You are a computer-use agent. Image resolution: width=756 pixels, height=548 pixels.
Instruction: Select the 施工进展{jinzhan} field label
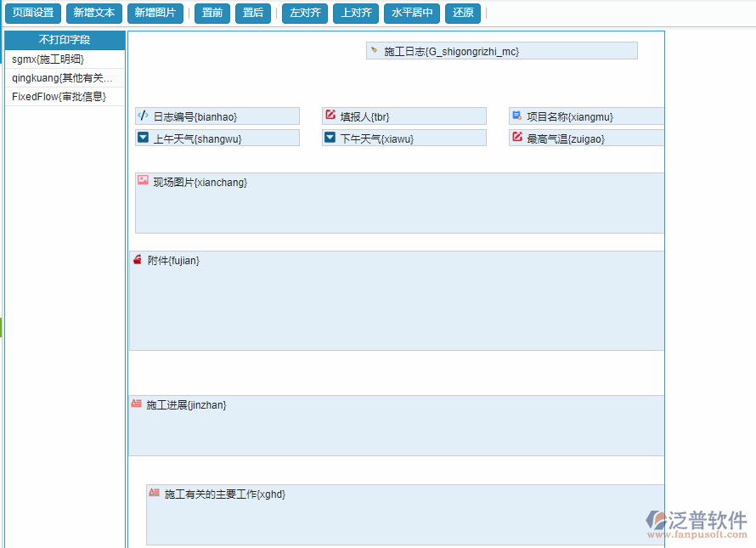pos(186,405)
